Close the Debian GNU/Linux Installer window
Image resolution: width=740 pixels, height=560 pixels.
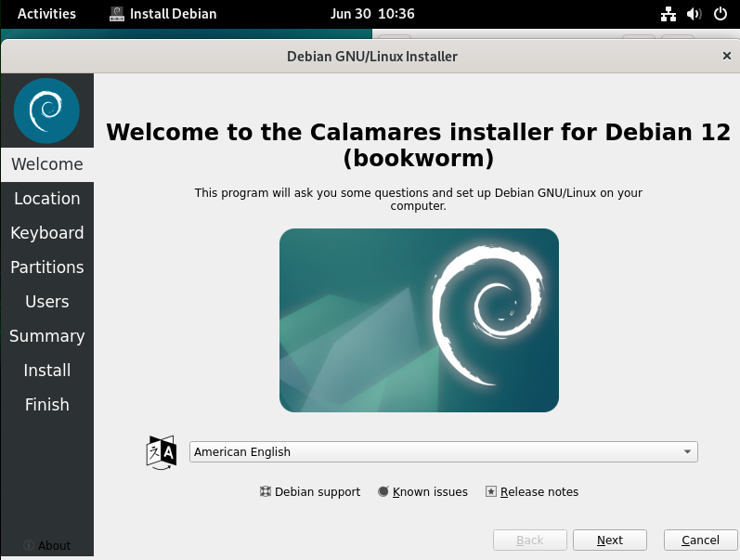point(727,56)
